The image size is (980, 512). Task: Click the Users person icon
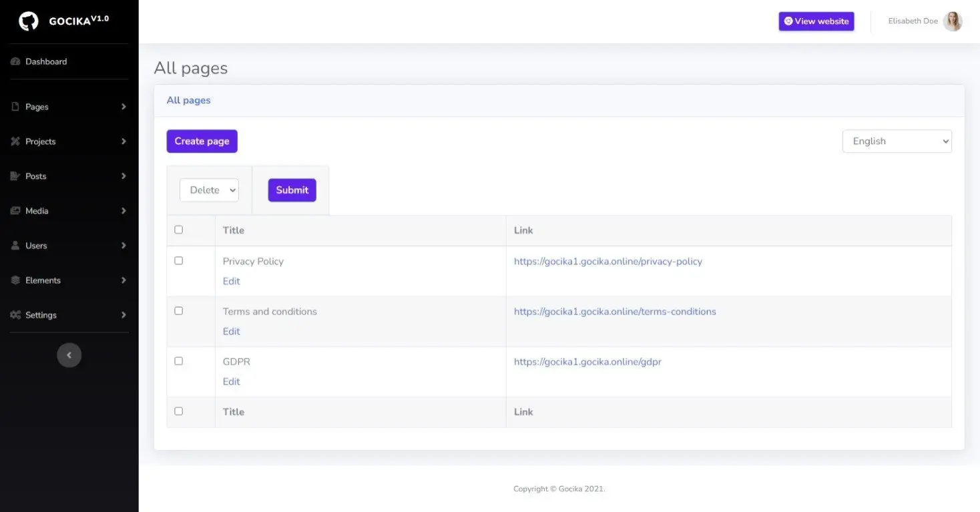point(15,246)
